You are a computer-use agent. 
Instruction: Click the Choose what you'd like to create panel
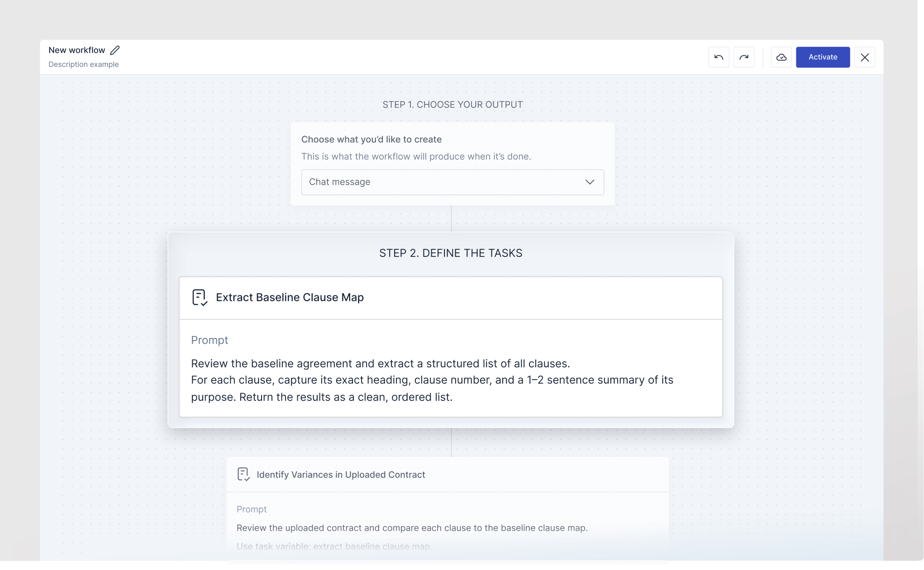tap(452, 163)
